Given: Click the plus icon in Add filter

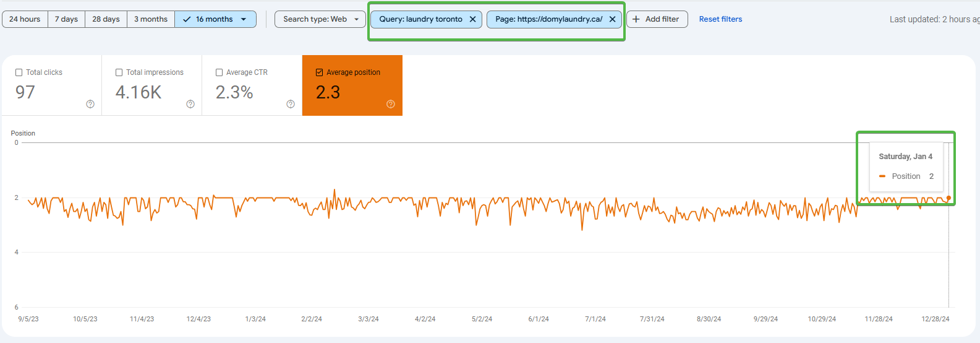Looking at the screenshot, I should point(636,19).
